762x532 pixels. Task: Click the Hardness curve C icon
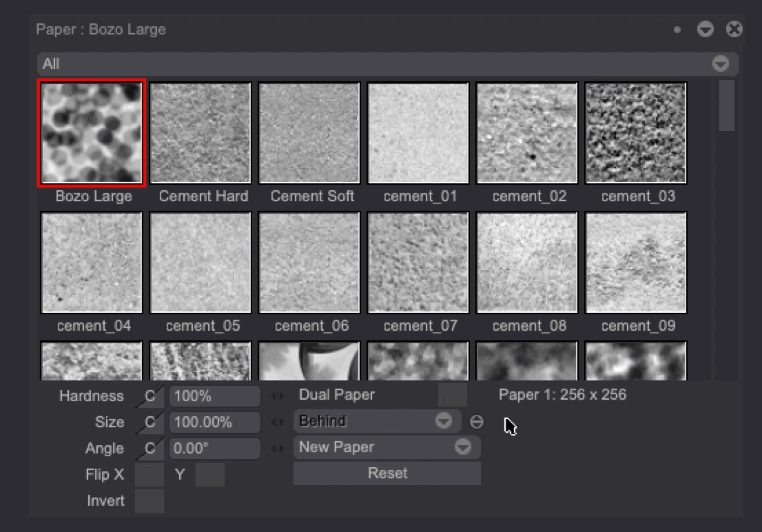pyautogui.click(x=150, y=396)
